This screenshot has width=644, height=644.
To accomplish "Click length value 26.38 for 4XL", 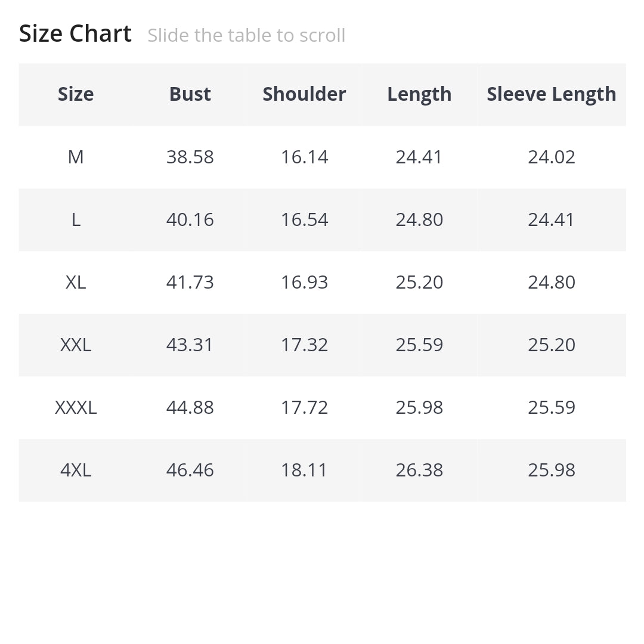I will click(x=419, y=470).
